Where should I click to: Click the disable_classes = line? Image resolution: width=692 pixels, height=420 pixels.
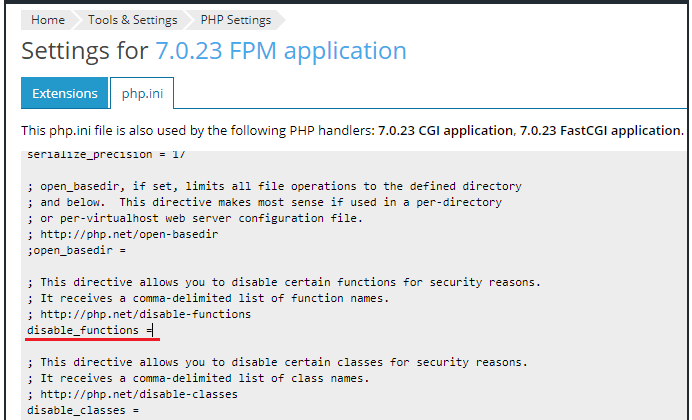coord(83,410)
